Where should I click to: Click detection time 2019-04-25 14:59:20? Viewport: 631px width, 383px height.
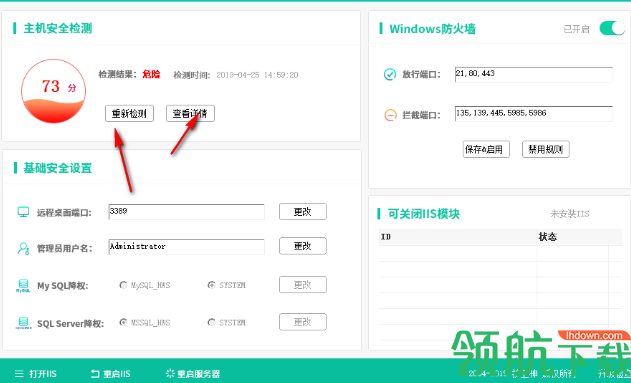click(x=257, y=75)
